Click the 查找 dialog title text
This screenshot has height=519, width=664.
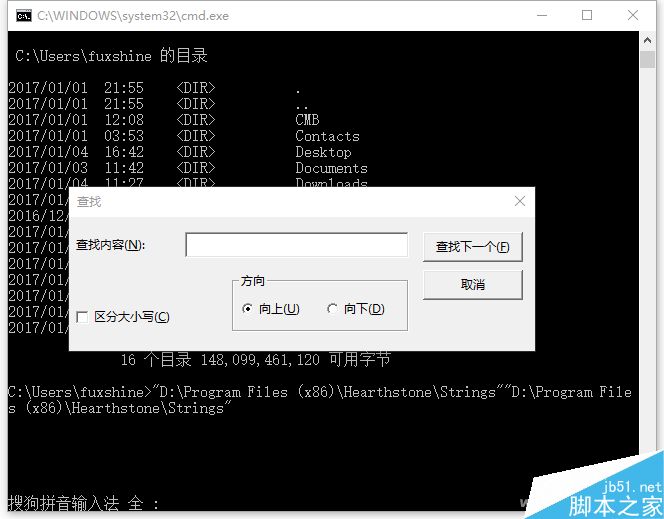(89, 202)
